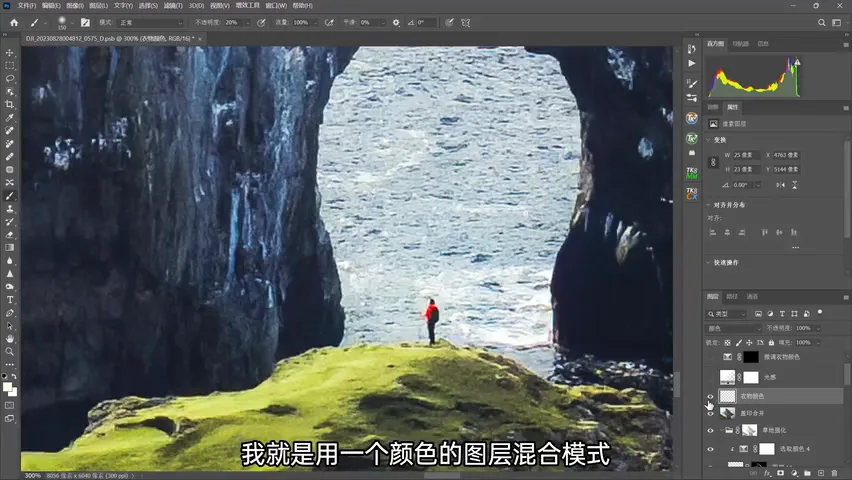Open the 窗口(W) menu
Image resolution: width=852 pixels, height=480 pixels.
(x=275, y=5)
